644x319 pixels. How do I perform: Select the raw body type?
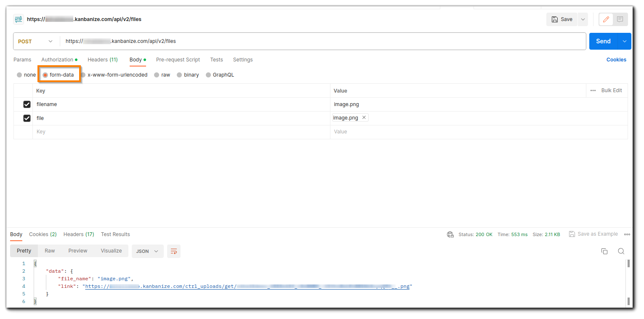[162, 75]
